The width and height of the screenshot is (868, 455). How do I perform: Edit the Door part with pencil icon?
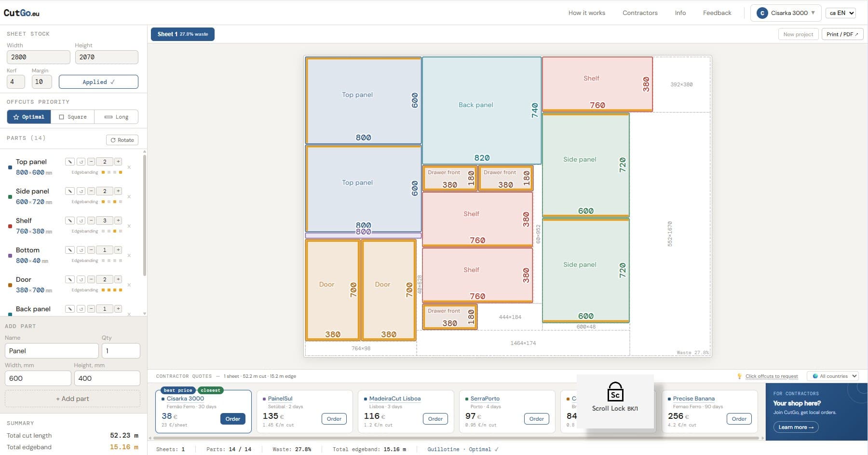tap(70, 279)
